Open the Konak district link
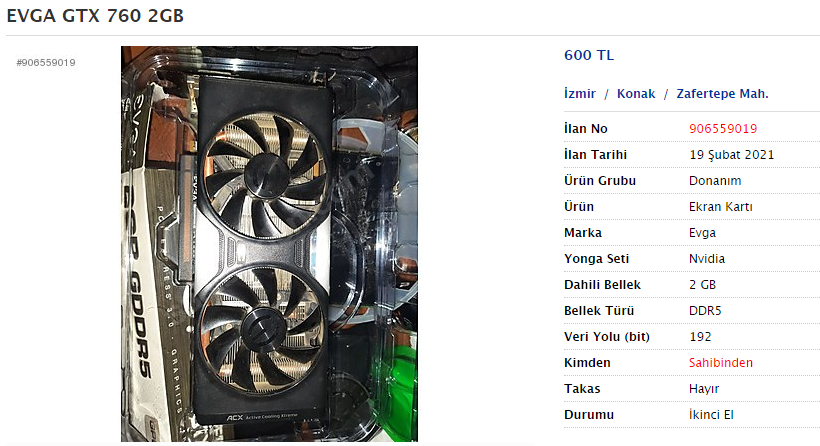Viewport: 820px width, 446px height. (x=636, y=94)
